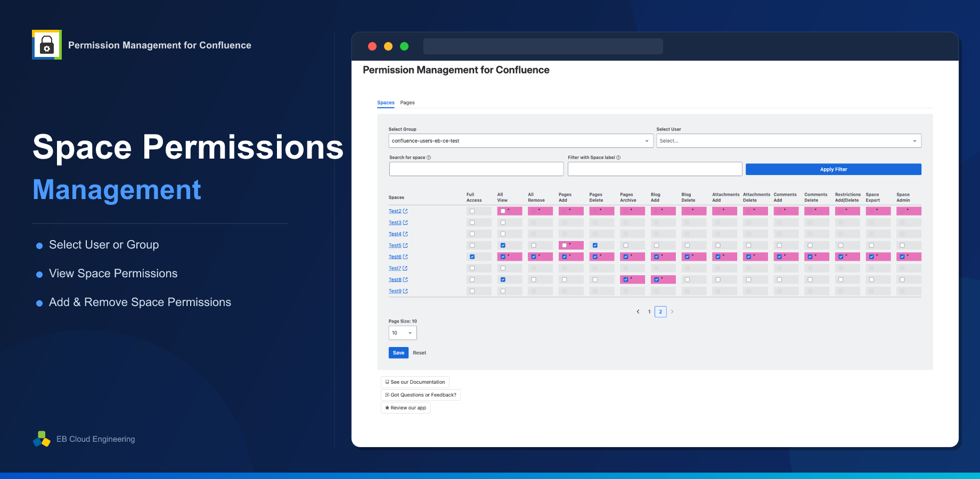This screenshot has width=980, height=479.
Task: Click the Save button
Action: click(398, 353)
